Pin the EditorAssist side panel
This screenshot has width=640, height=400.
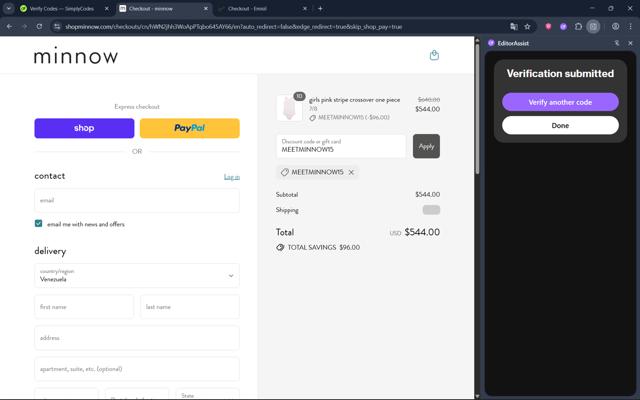click(617, 43)
